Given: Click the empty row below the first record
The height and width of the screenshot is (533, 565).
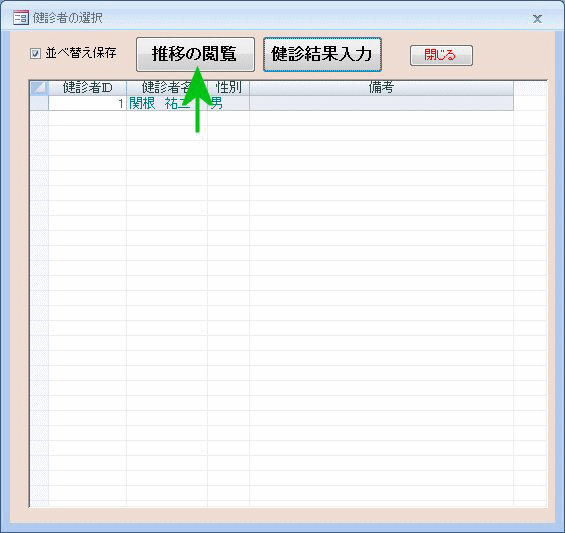Looking at the screenshot, I should (x=272, y=119).
